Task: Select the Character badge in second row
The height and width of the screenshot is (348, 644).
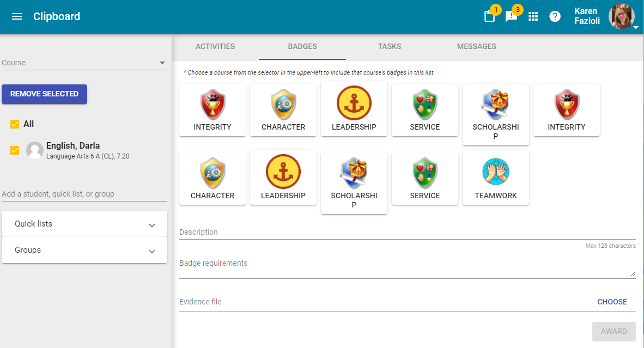Action: [212, 179]
